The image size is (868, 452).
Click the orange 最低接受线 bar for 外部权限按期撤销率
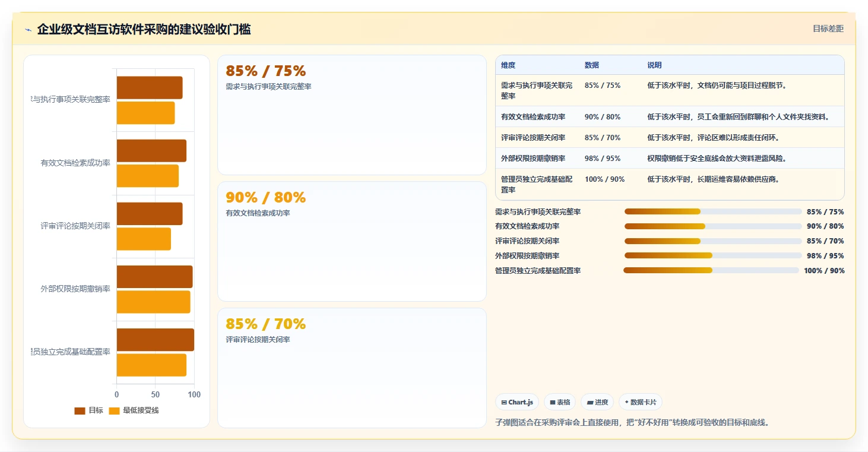[x=153, y=302]
